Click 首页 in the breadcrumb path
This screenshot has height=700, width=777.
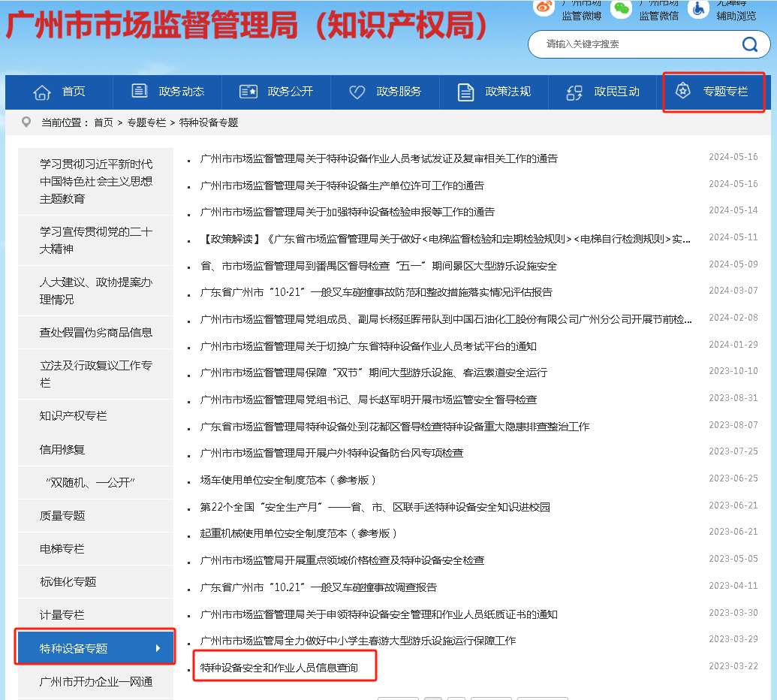(x=104, y=122)
